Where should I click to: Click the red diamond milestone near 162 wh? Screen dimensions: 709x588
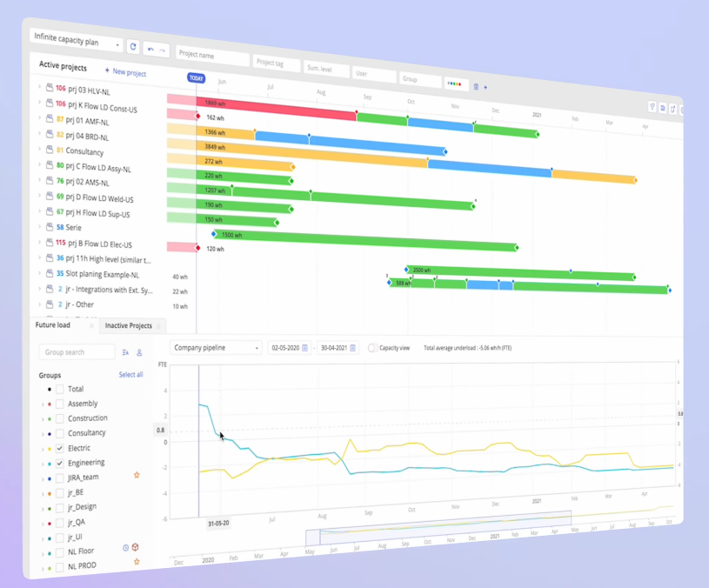point(197,117)
